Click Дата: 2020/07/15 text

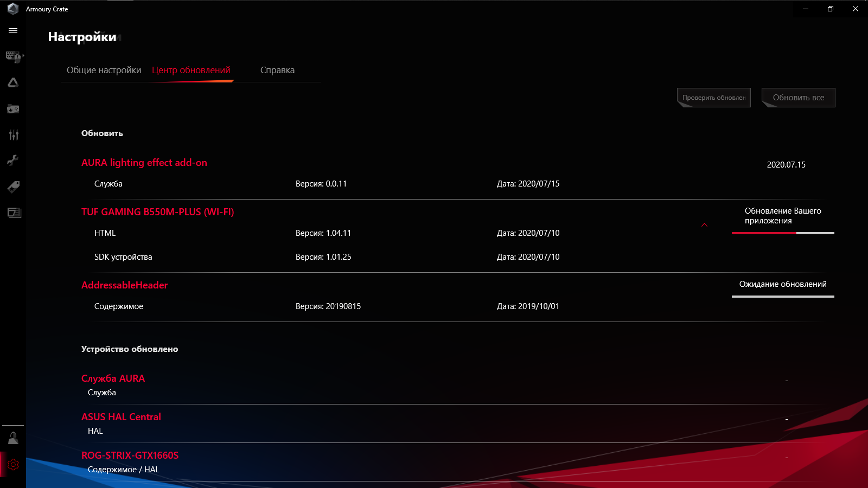(x=528, y=184)
